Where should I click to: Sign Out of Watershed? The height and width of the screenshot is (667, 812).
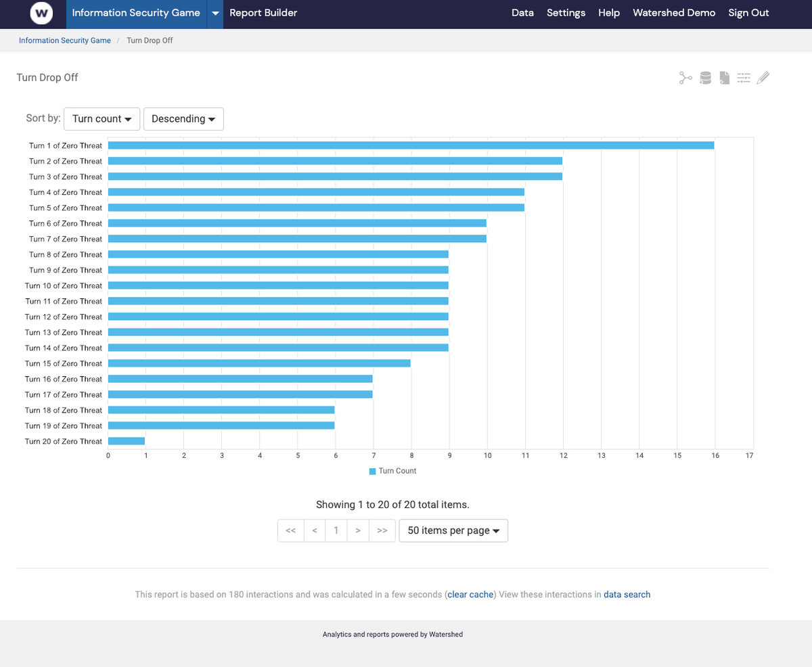pyautogui.click(x=748, y=13)
